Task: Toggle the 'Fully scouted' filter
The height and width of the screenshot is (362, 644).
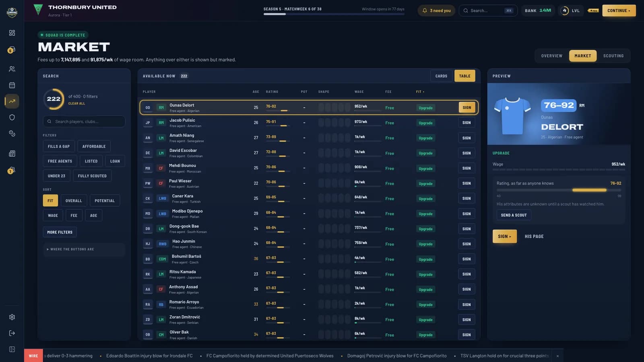Action: [x=92, y=176]
